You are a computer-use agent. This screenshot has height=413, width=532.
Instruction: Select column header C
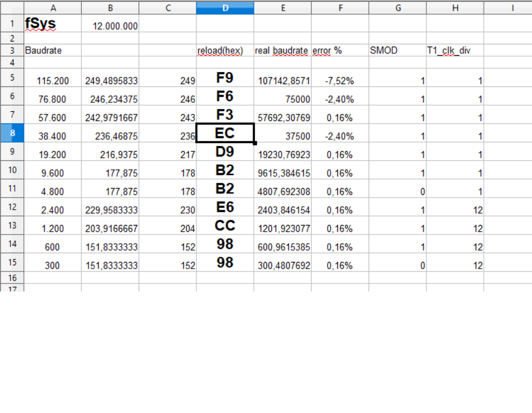[167, 8]
